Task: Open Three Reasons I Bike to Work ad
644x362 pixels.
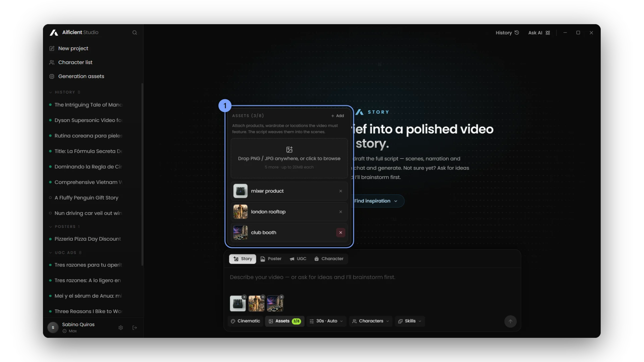Action: pos(89,311)
